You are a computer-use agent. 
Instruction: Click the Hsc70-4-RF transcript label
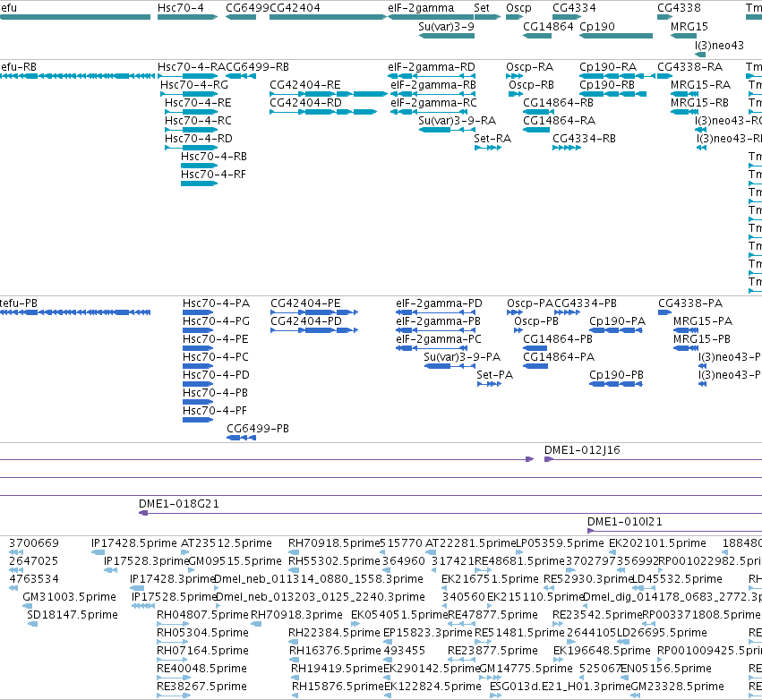(x=213, y=175)
